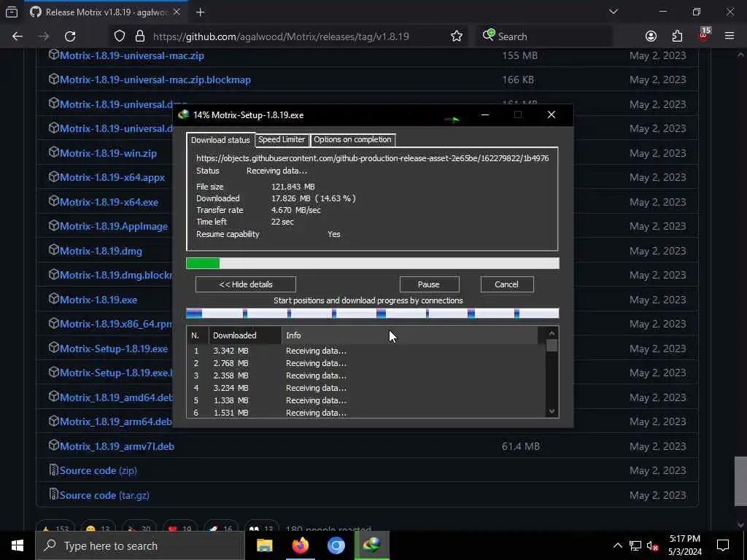Image resolution: width=747 pixels, height=560 pixels.
Task: Select connection row 5 with 1.338 MB
Action: 366,400
